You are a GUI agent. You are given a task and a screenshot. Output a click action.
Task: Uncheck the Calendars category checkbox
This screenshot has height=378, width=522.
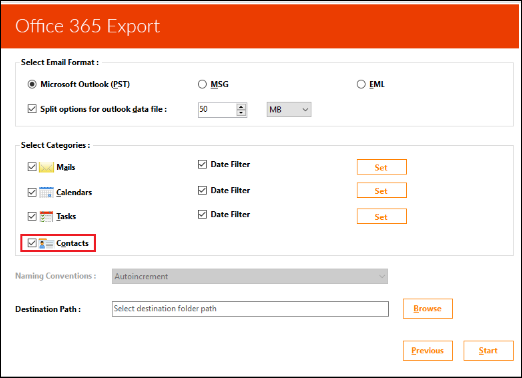[32, 192]
